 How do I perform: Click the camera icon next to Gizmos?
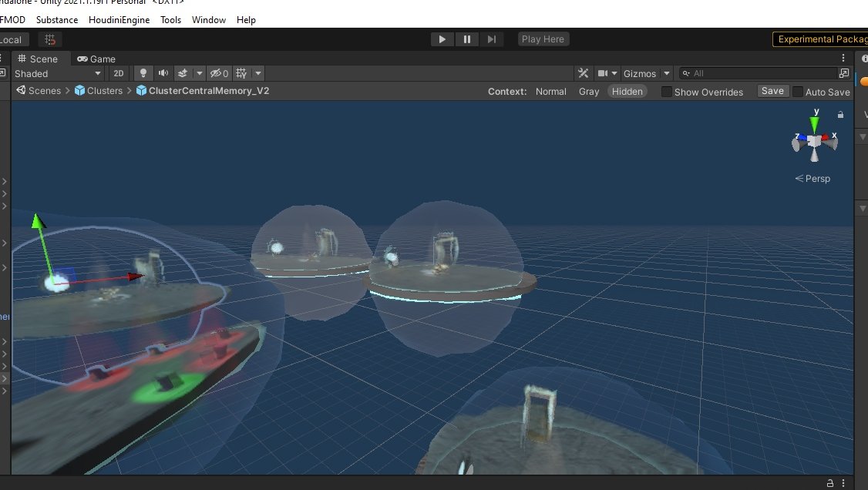[603, 73]
